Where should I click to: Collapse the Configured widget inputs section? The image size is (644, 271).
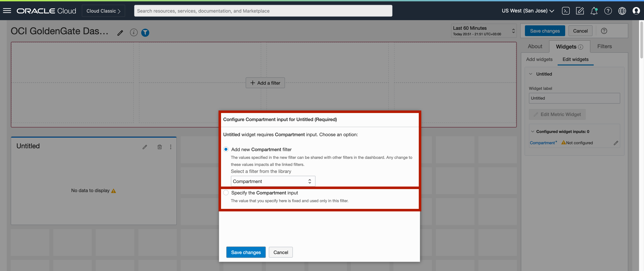pos(532,132)
